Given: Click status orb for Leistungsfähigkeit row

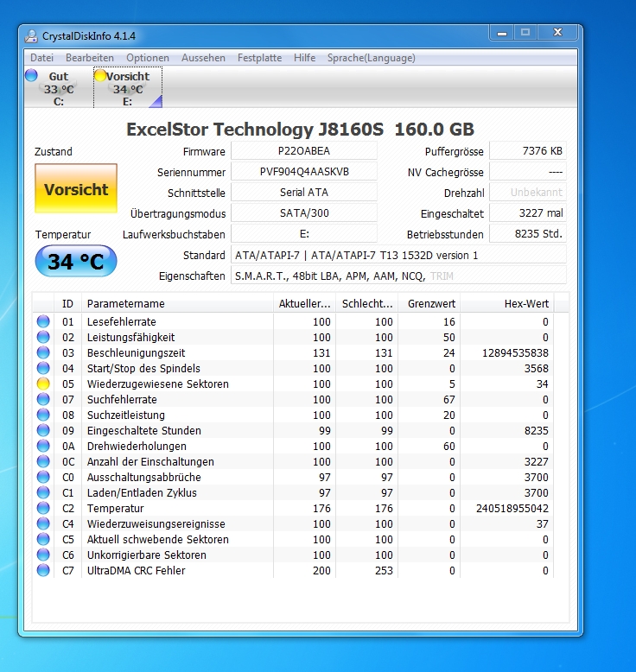Looking at the screenshot, I should click(43, 337).
